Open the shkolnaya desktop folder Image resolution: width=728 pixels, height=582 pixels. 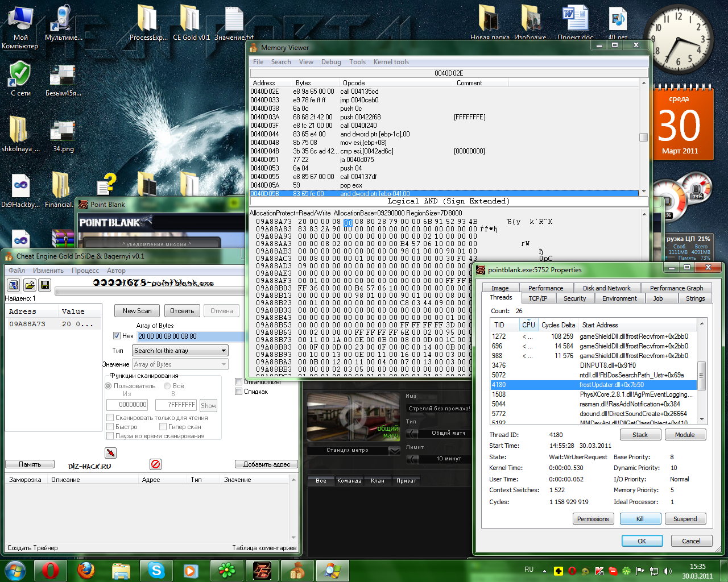[x=20, y=135]
